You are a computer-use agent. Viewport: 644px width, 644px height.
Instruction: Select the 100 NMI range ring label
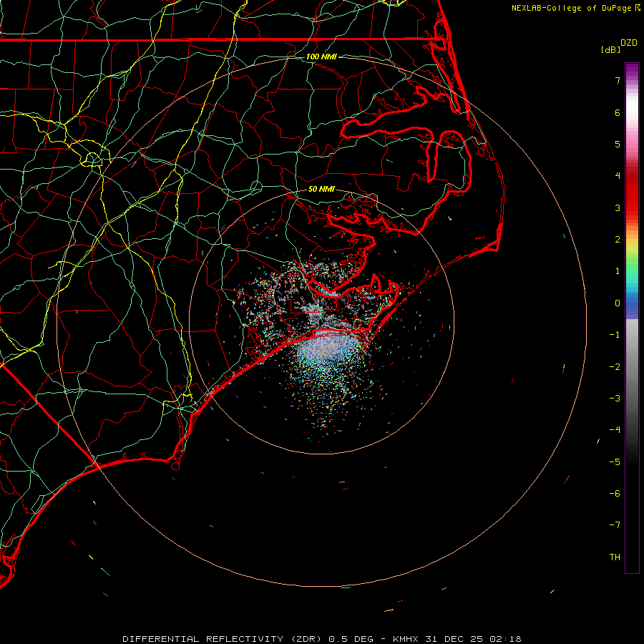coord(321,57)
